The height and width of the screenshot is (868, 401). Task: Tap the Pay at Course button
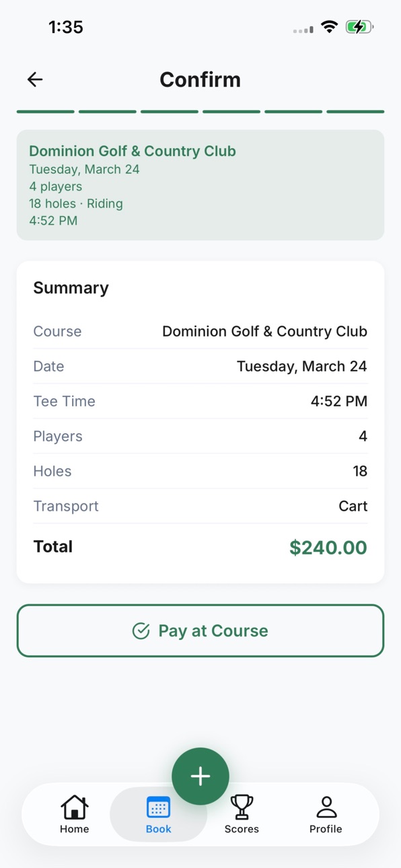click(200, 630)
